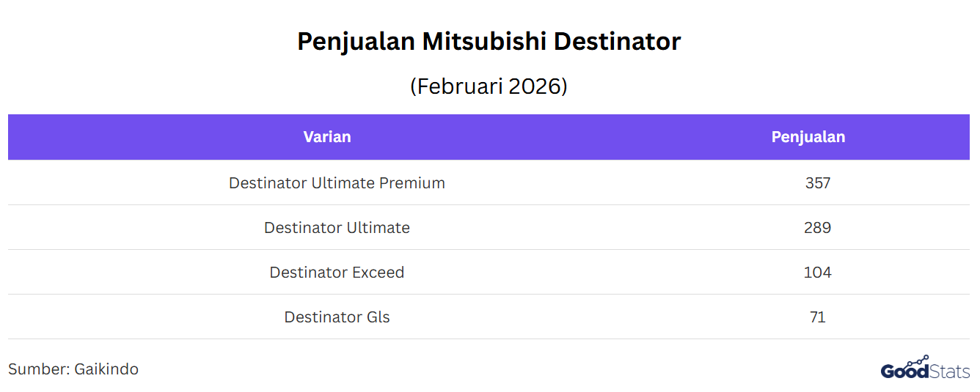This screenshot has width=980, height=392.
Task: Select the sales value 71
Action: click(x=817, y=317)
